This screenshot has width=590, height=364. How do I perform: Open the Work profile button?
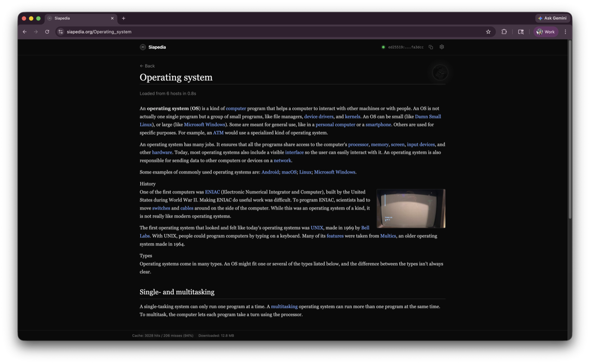546,32
